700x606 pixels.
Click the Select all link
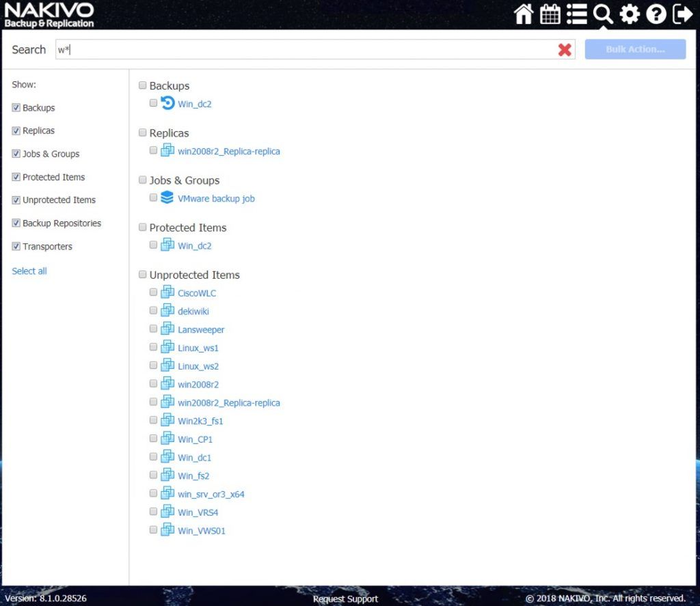29,271
